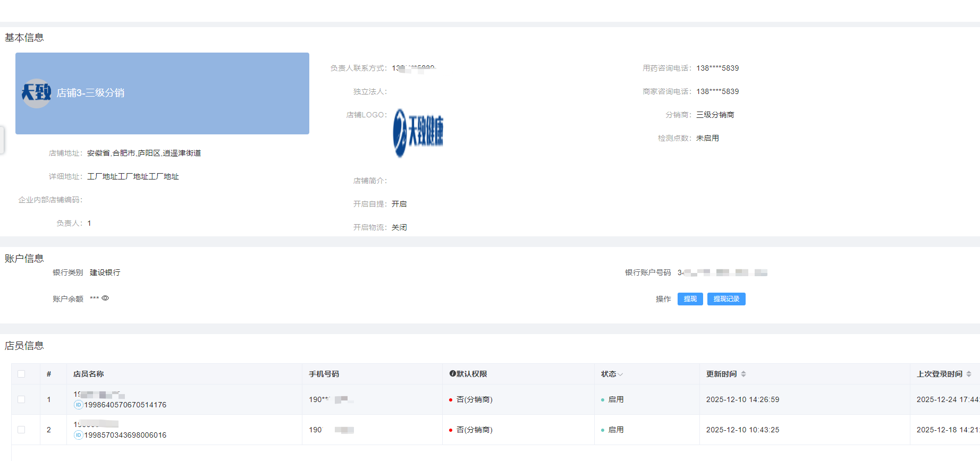The image size is (980, 461).
Task: Check the checkbox for staff row 2
Action: 21,430
